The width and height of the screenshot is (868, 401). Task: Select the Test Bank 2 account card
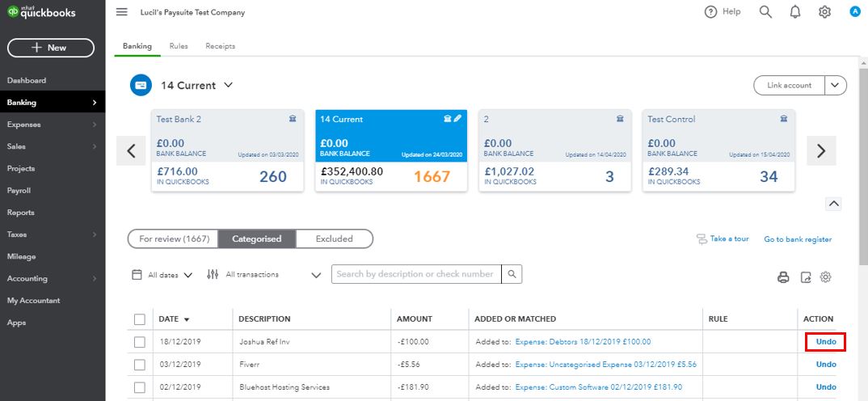click(x=228, y=150)
